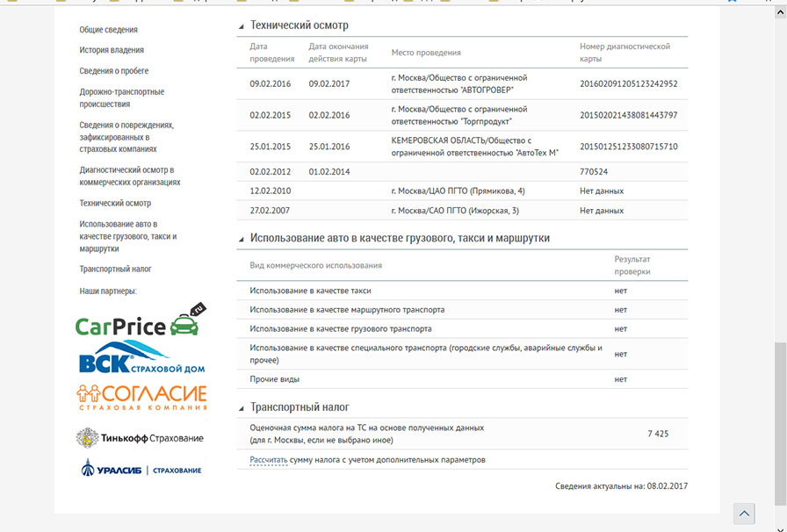Open История владения sidebar item
Viewport: 787px width, 532px height.
pyautogui.click(x=112, y=50)
